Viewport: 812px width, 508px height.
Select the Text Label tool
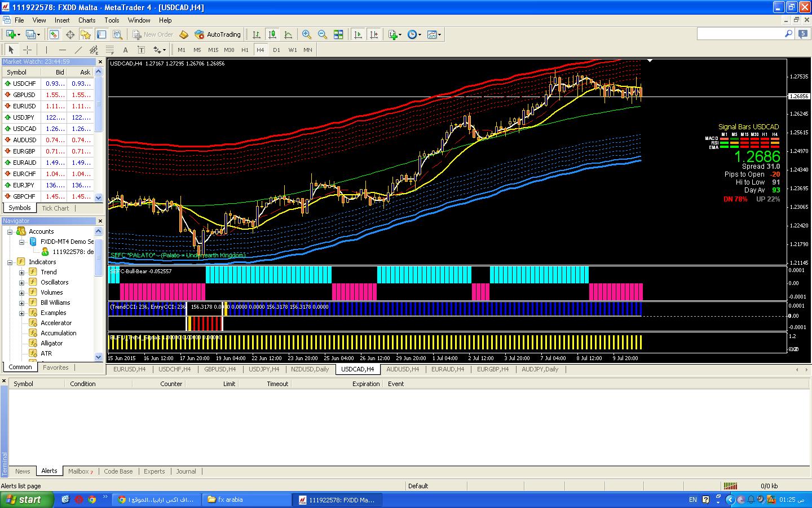click(x=142, y=50)
